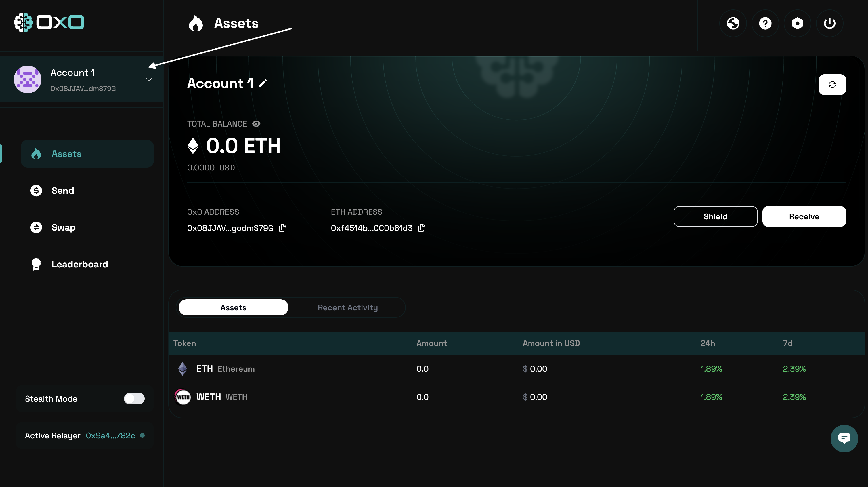Open the network selector globe icon
The image size is (868, 487).
(733, 23)
